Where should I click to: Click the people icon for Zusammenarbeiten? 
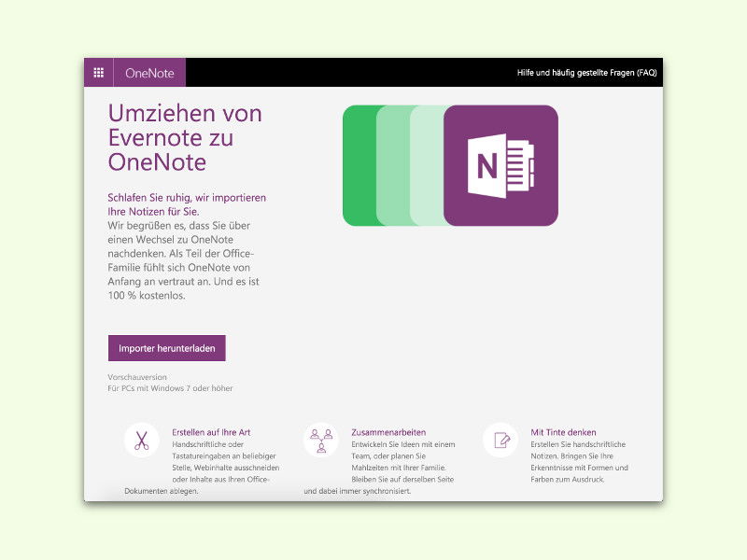point(321,441)
